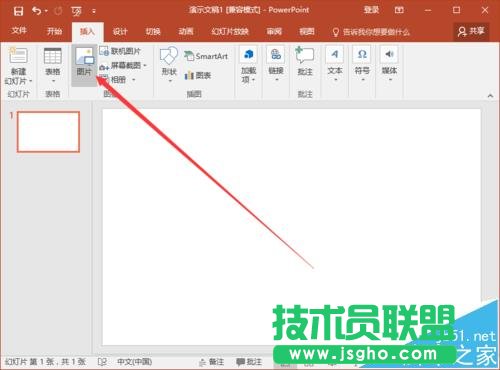The image size is (500, 370).
Task: Click the 新建幻灯片 new slide icon
Action: (18, 55)
